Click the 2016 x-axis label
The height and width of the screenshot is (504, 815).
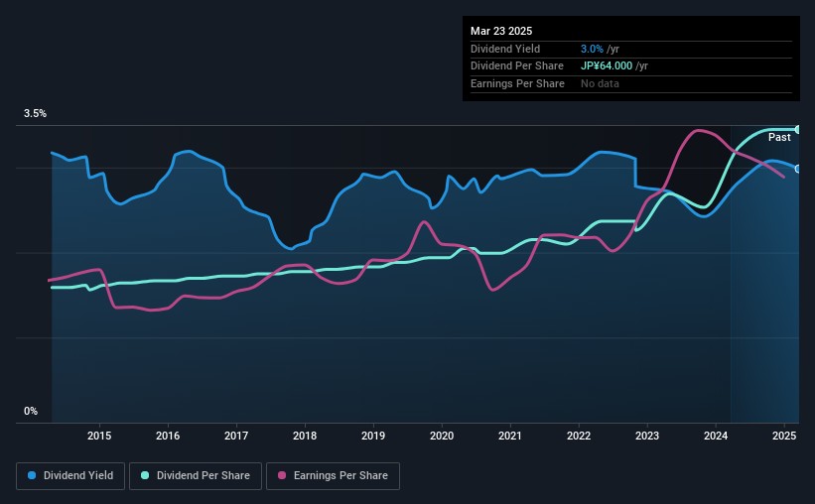tap(168, 436)
